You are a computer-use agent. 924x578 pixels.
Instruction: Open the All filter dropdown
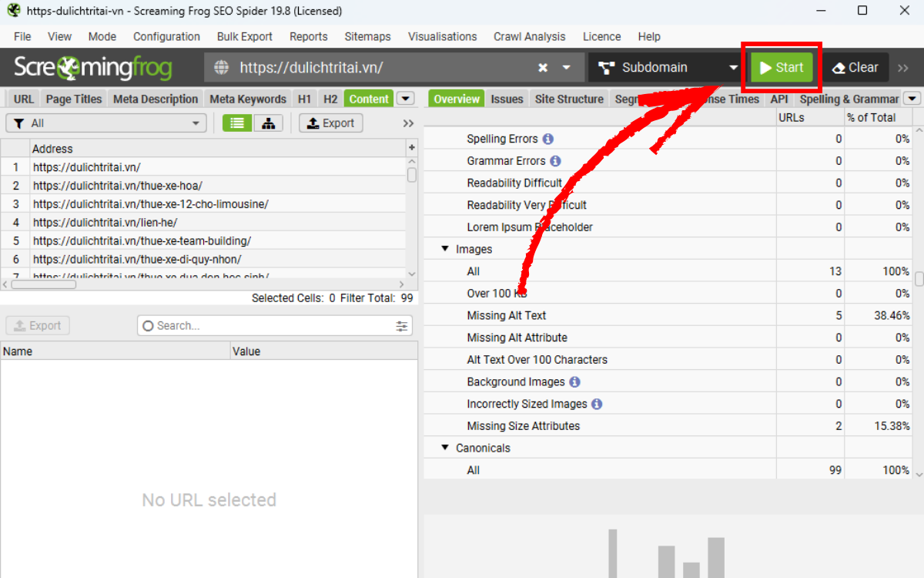(x=106, y=123)
